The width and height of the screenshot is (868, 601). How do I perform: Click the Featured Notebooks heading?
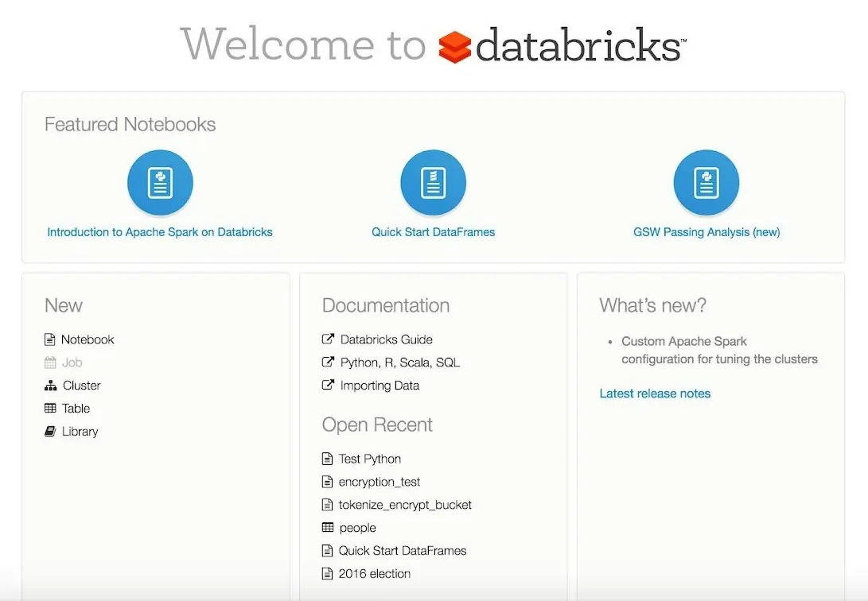[130, 124]
